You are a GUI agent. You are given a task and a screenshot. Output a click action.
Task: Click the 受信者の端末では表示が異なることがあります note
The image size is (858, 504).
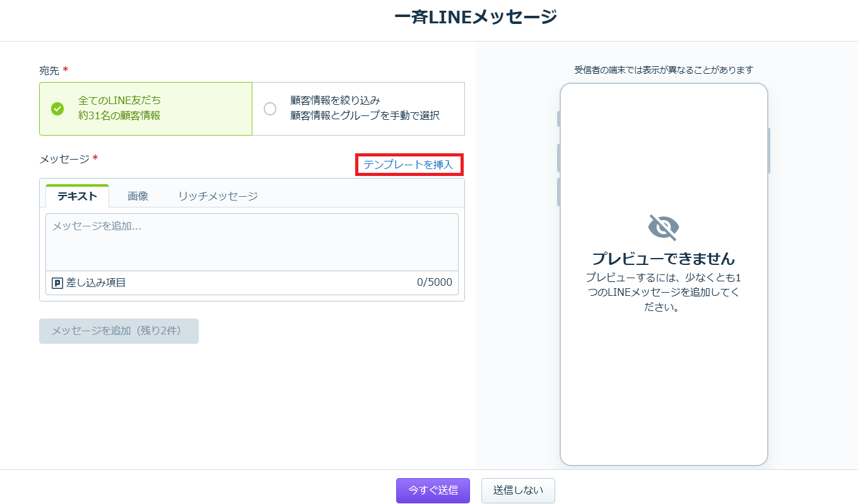pyautogui.click(x=664, y=70)
